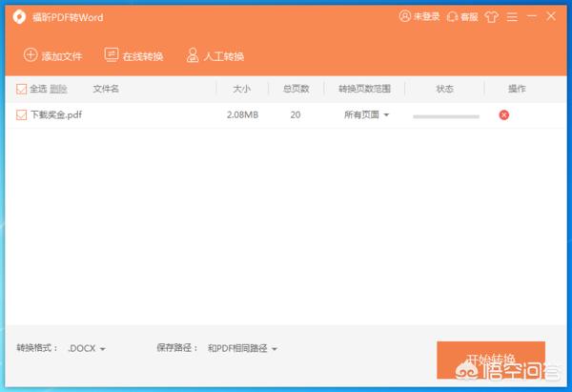Open the hamburger menu in title bar
The width and height of the screenshot is (572, 392).
(x=515, y=16)
